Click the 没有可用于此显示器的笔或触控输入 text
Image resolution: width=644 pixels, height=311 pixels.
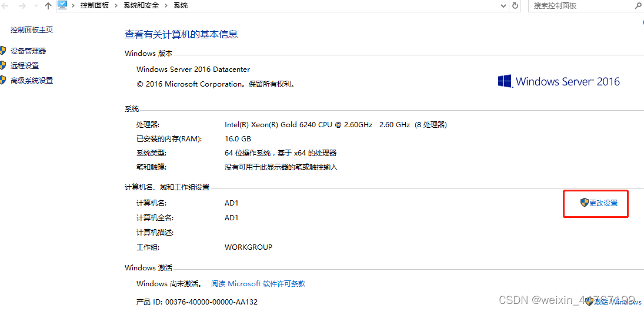(281, 167)
